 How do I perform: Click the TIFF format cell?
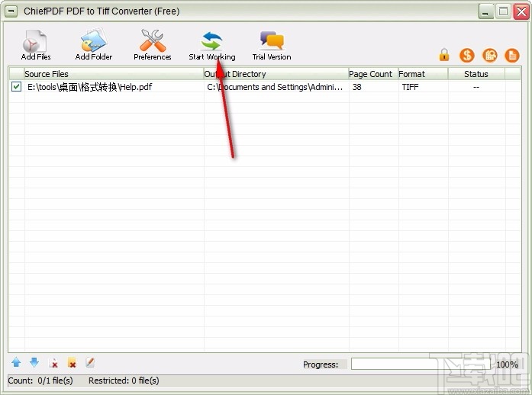click(x=410, y=87)
